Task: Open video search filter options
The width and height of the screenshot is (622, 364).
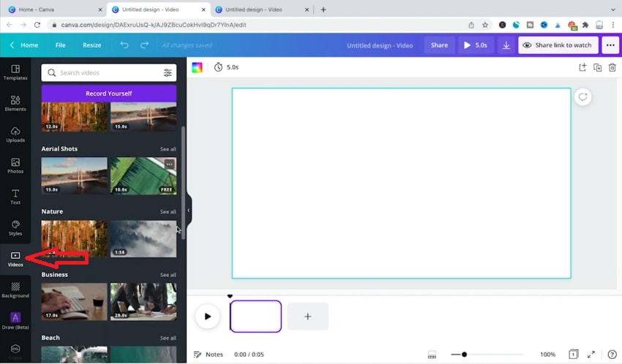Action: (168, 72)
